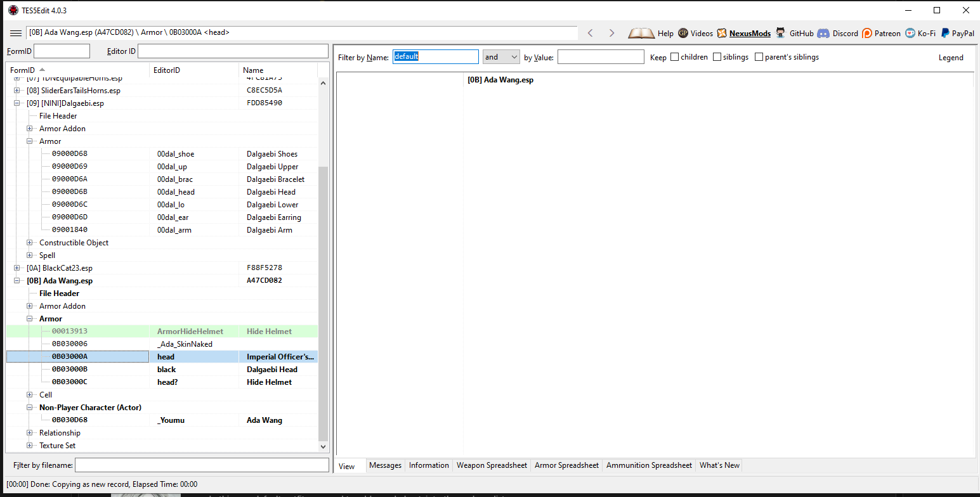This screenshot has height=497, width=980.
Task: Open the Patreon icon
Action: coord(867,33)
